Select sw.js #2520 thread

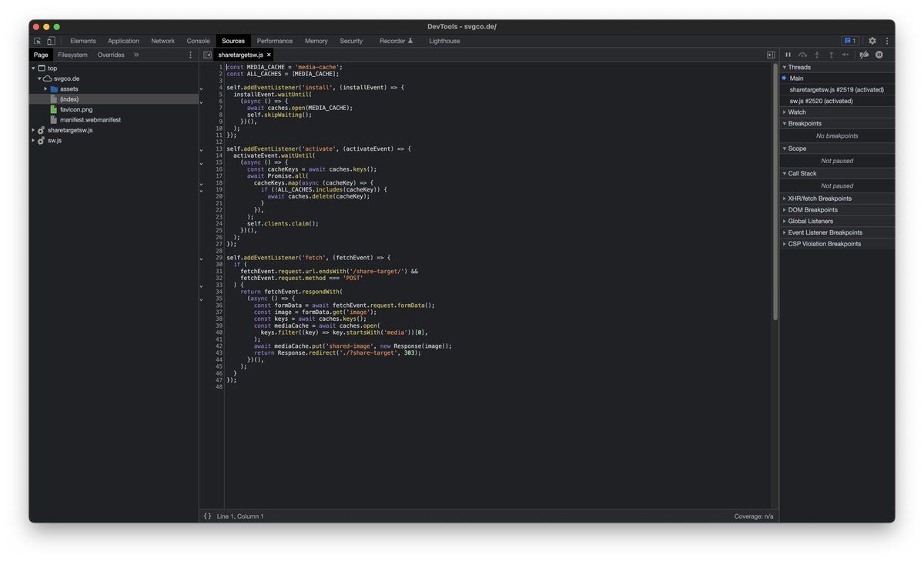pos(838,101)
